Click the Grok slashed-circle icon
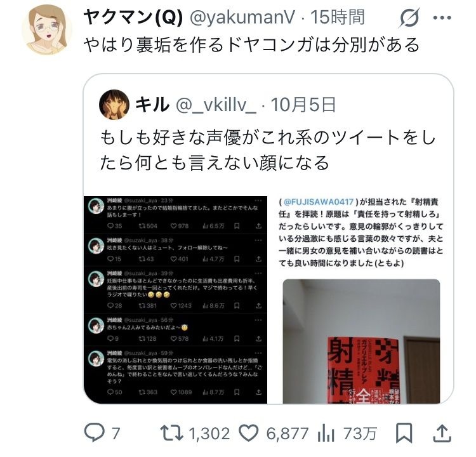Viewport: 476px width, 457px height. tap(410, 17)
